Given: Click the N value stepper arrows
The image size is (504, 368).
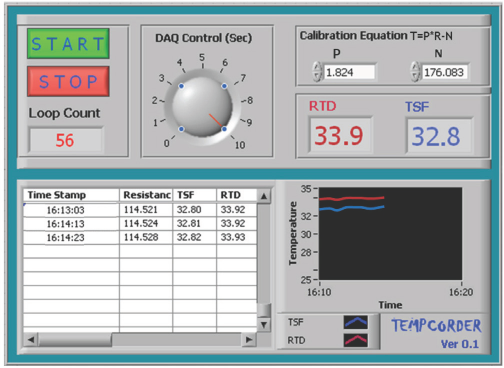Looking at the screenshot, I should (415, 72).
